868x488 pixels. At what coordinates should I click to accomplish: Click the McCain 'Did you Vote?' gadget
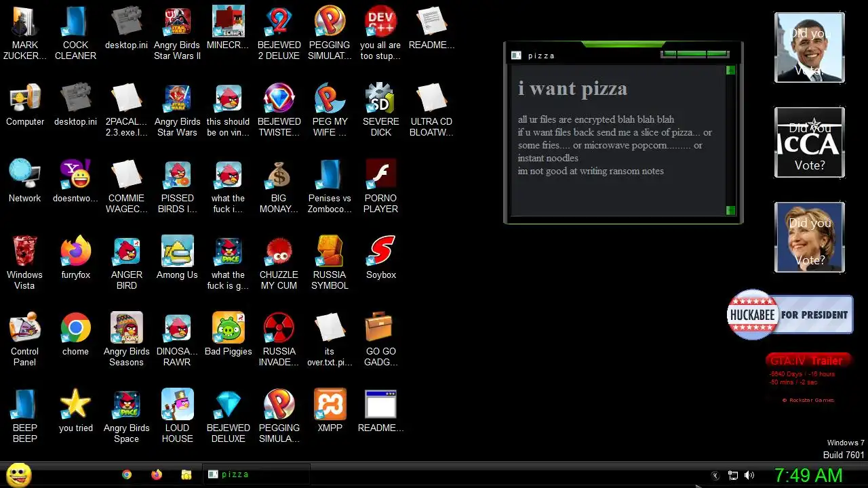810,142
